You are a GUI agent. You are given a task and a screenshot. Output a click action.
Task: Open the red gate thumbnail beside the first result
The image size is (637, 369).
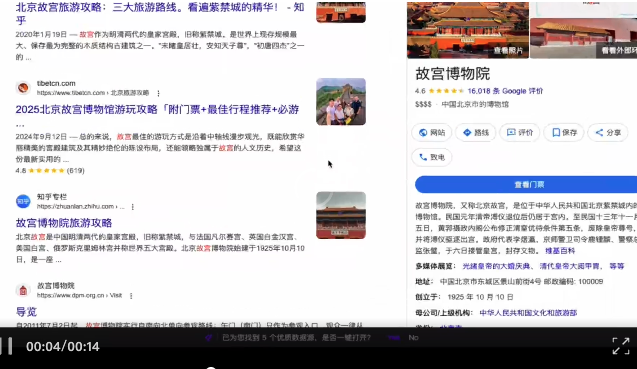pyautogui.click(x=341, y=12)
